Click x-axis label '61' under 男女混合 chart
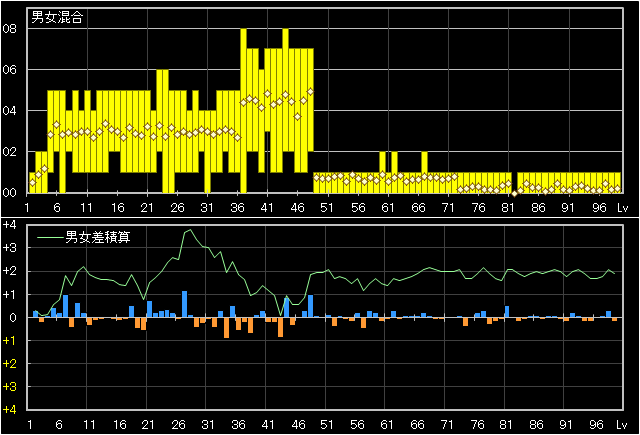Screen dimensions: 640x435 tap(387, 208)
